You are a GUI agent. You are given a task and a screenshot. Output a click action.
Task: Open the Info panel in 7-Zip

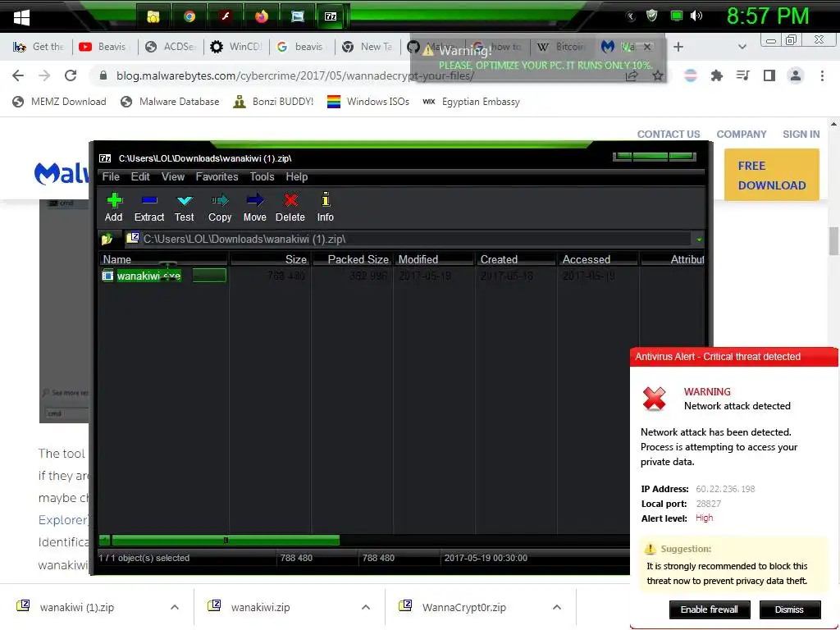click(325, 207)
